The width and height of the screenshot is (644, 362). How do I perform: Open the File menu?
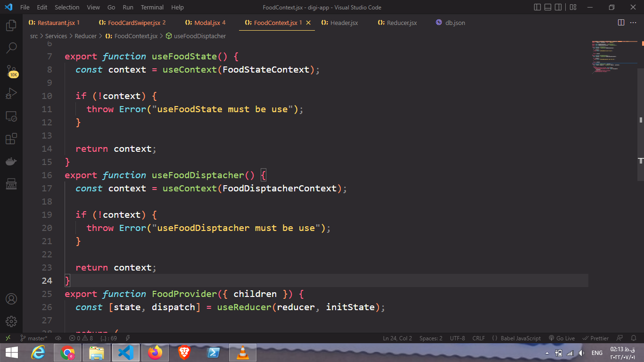pyautogui.click(x=25, y=7)
